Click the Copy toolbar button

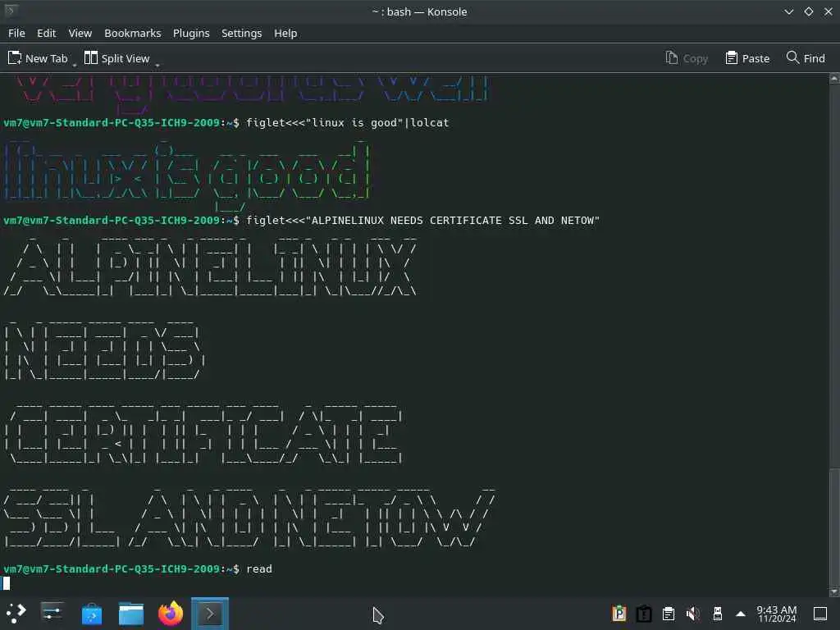click(687, 58)
